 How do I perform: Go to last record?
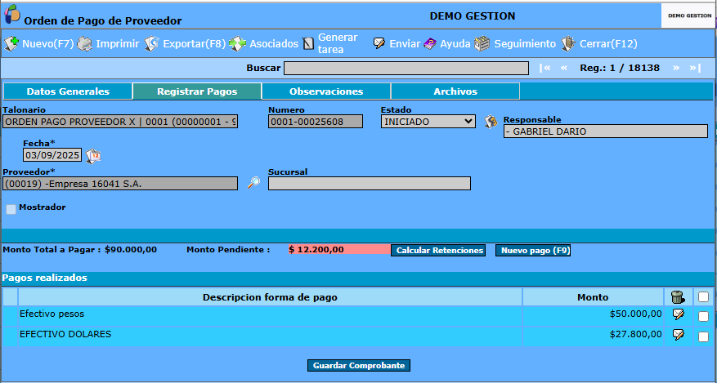[x=695, y=68]
